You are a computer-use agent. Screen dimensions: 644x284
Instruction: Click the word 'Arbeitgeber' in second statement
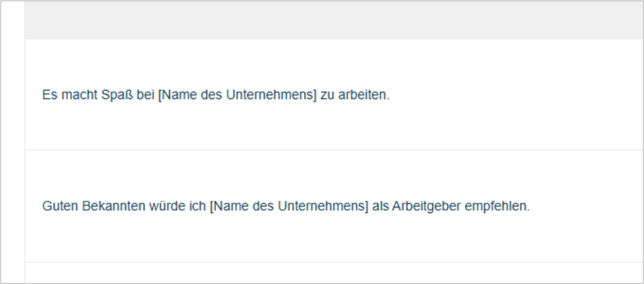coord(426,207)
